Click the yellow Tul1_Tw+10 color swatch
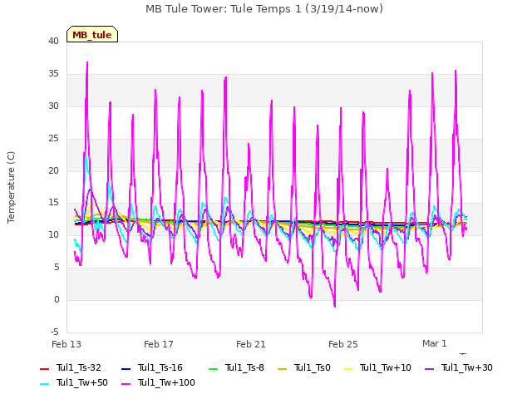The height and width of the screenshot is (399, 532). [x=347, y=369]
